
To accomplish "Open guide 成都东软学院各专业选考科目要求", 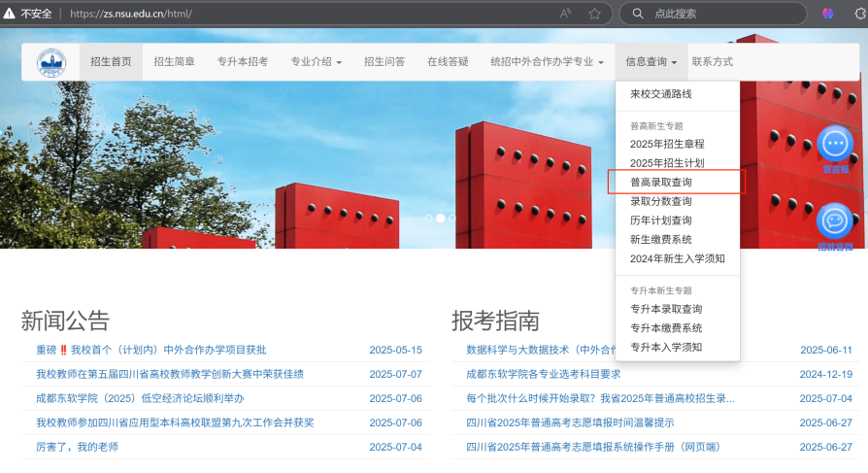I will [x=543, y=374].
